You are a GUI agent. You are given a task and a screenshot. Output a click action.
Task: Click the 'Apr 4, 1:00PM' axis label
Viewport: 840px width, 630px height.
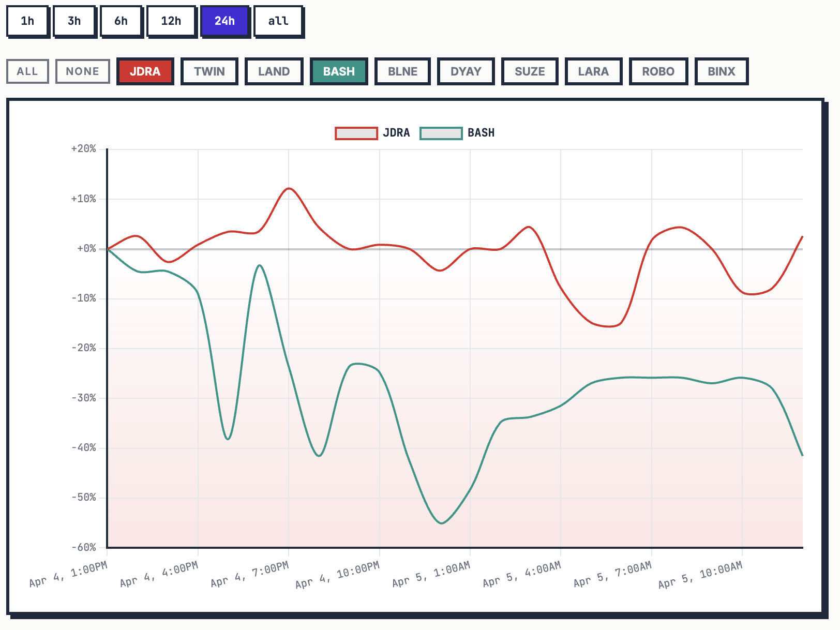pos(68,574)
